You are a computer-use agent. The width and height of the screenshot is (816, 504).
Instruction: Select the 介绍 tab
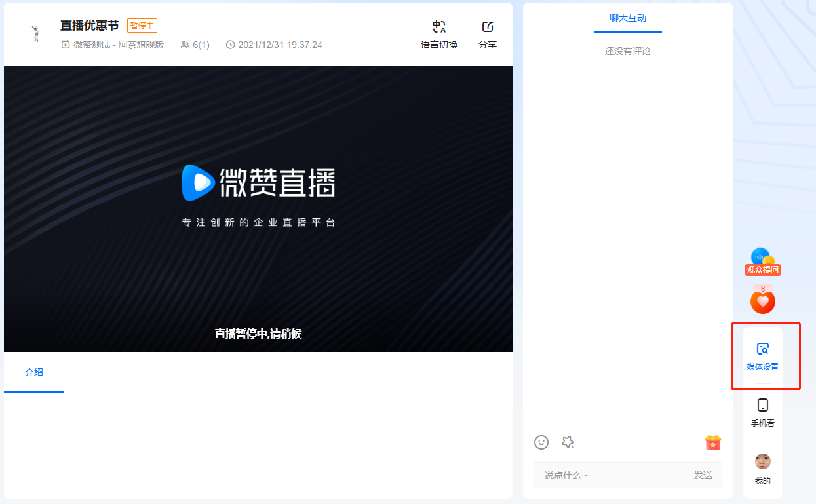click(34, 372)
